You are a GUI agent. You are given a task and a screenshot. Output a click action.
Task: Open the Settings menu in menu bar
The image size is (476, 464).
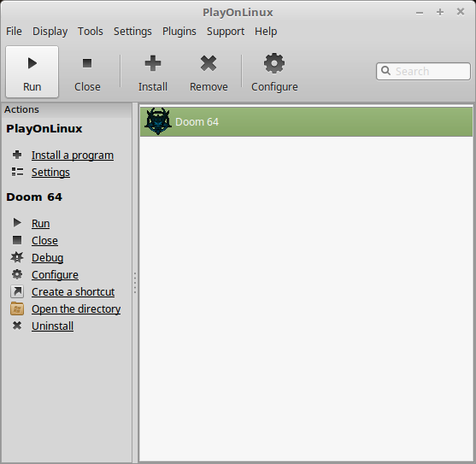click(132, 32)
